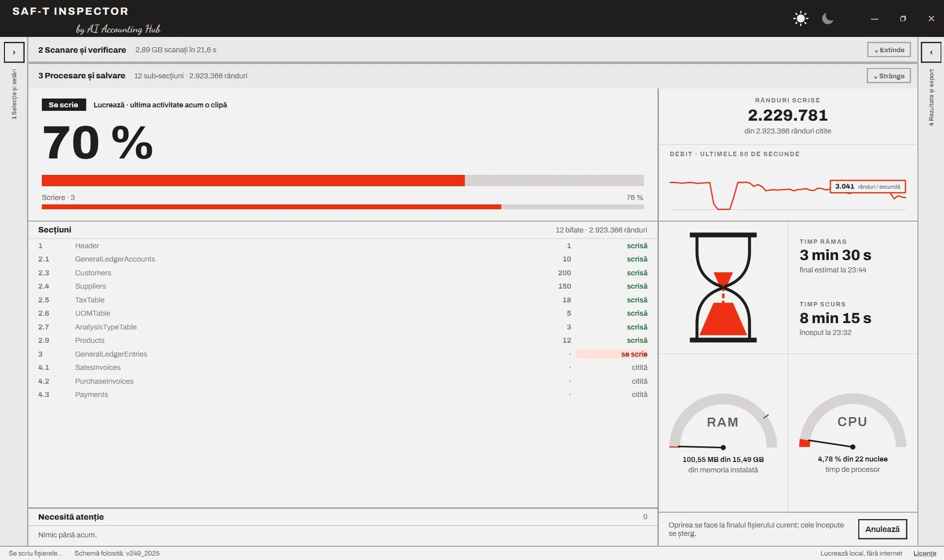Click the 3 min 30 s remaining time
The width and height of the screenshot is (944, 560).
pyautogui.click(x=835, y=255)
